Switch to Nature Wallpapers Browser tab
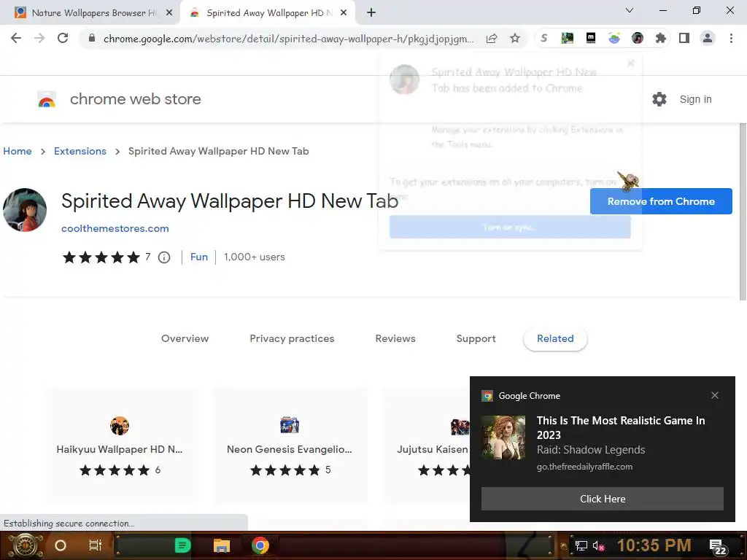 click(x=90, y=13)
